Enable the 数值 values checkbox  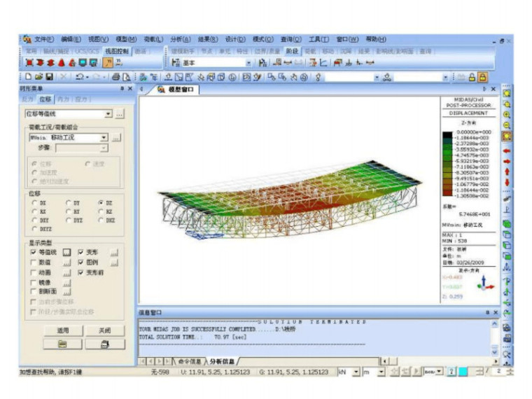point(34,262)
